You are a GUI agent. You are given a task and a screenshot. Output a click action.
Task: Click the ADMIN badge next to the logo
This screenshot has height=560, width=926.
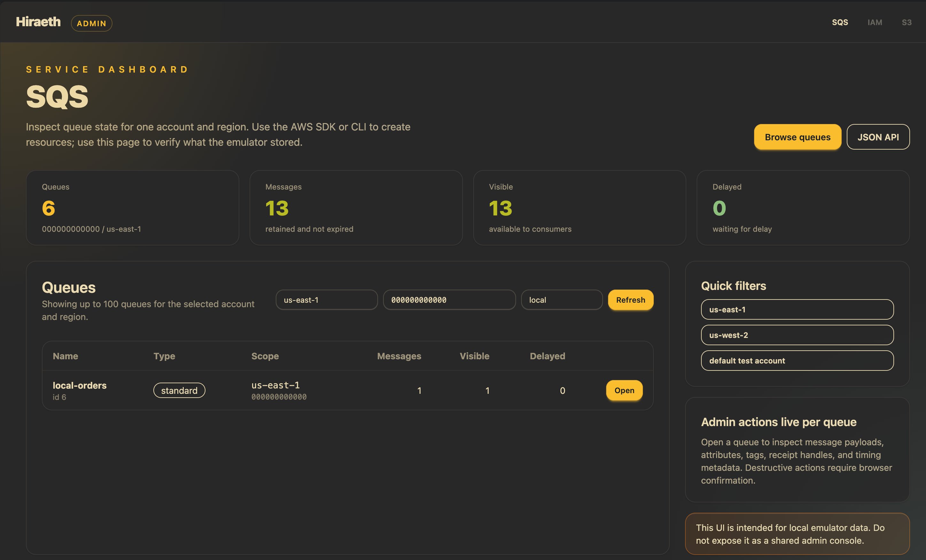coord(91,23)
